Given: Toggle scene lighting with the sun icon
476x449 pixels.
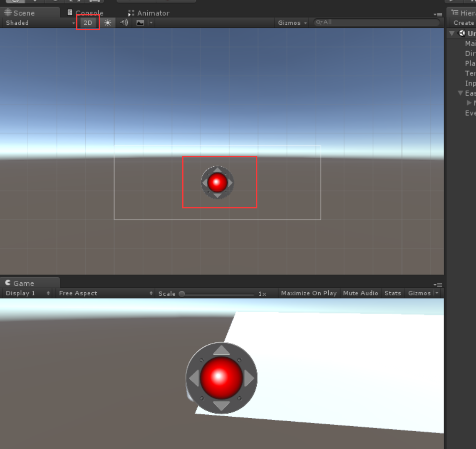Looking at the screenshot, I should [108, 22].
